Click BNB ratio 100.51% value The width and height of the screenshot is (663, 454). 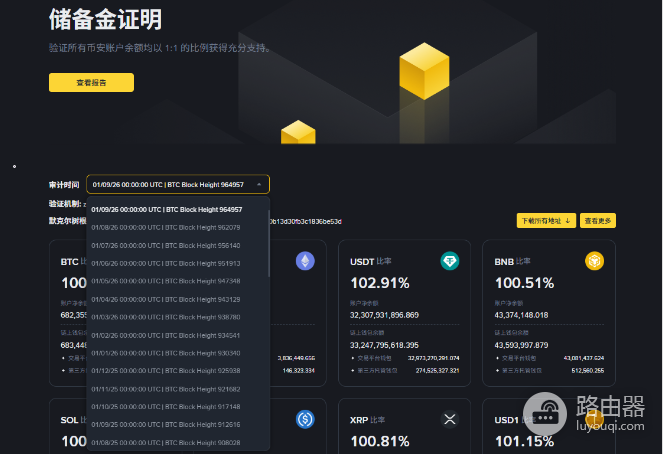(524, 283)
